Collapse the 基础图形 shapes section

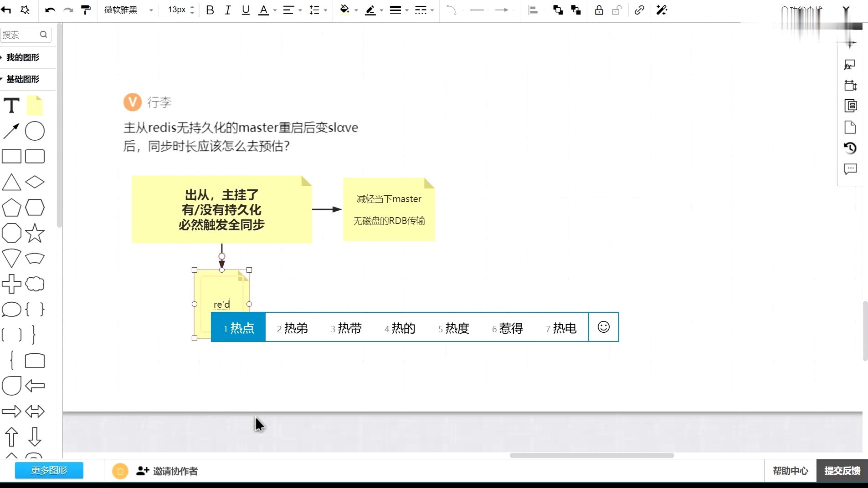pyautogui.click(x=24, y=79)
